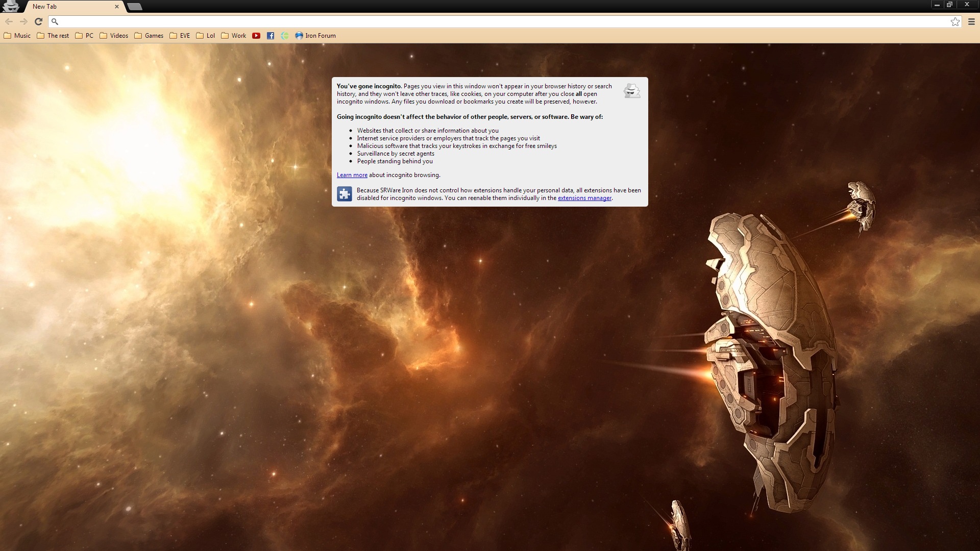Click the reload page icon
The width and height of the screenshot is (980, 551).
pyautogui.click(x=38, y=21)
